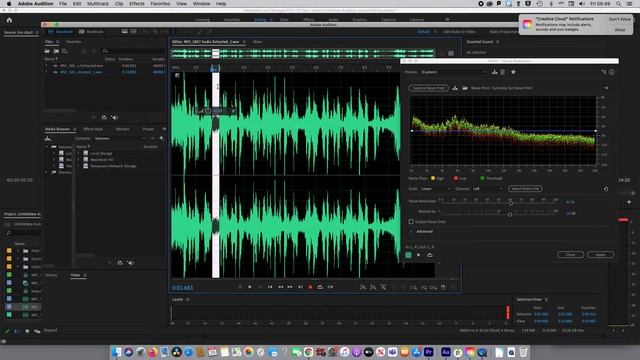
Task: Switch to Multitrack editor view
Action: (x=91, y=32)
